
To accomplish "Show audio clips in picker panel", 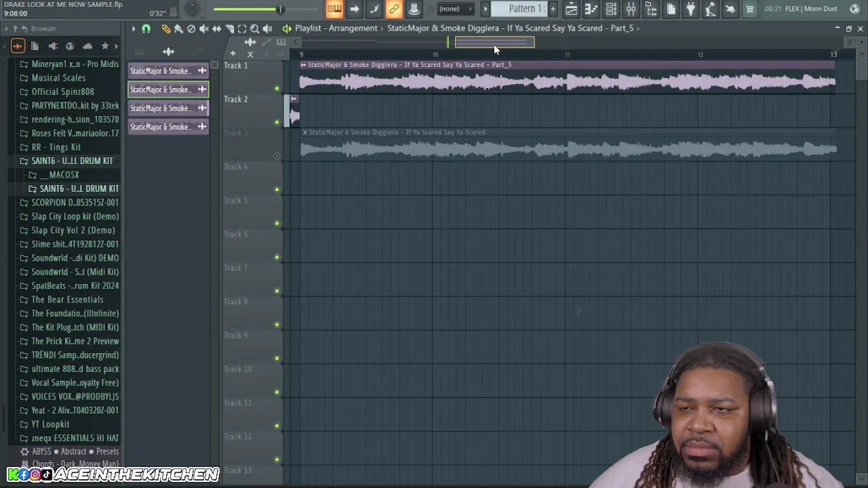I will tap(168, 52).
